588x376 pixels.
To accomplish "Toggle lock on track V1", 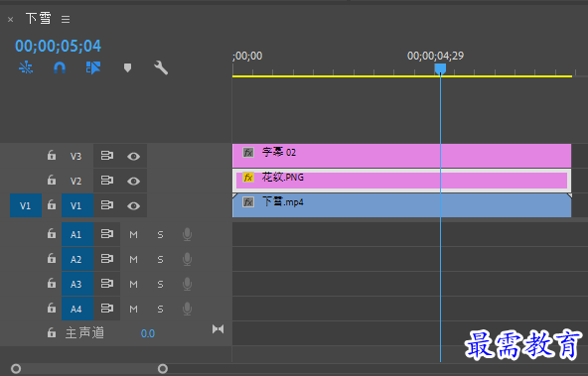I will coord(52,204).
